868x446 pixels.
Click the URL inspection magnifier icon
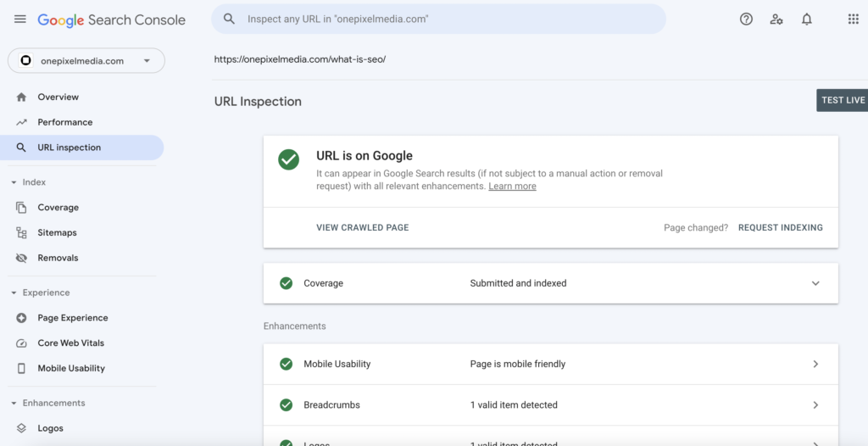point(21,148)
